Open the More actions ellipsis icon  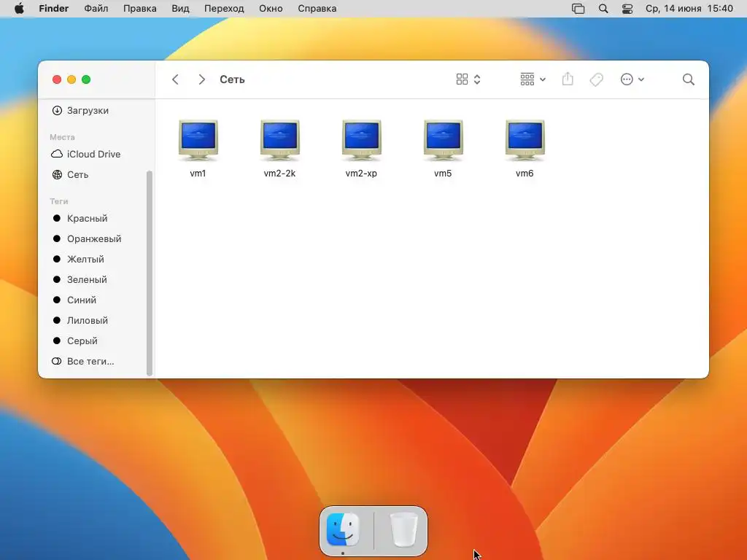click(x=627, y=79)
